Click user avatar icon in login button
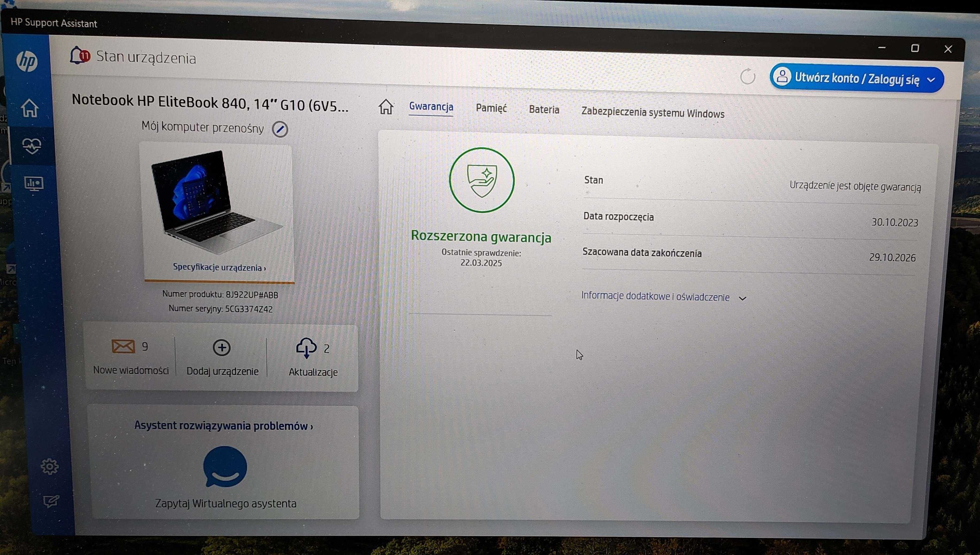Image resolution: width=980 pixels, height=555 pixels. tap(782, 77)
